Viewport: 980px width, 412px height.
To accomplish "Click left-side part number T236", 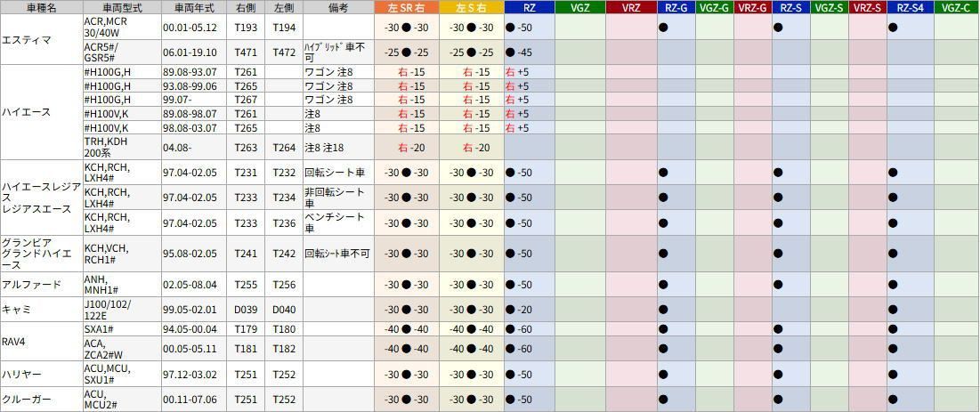I will coord(284,222).
